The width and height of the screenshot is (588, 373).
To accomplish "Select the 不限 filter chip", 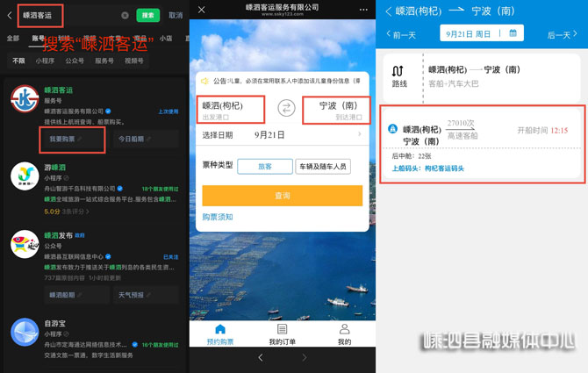I will point(18,61).
